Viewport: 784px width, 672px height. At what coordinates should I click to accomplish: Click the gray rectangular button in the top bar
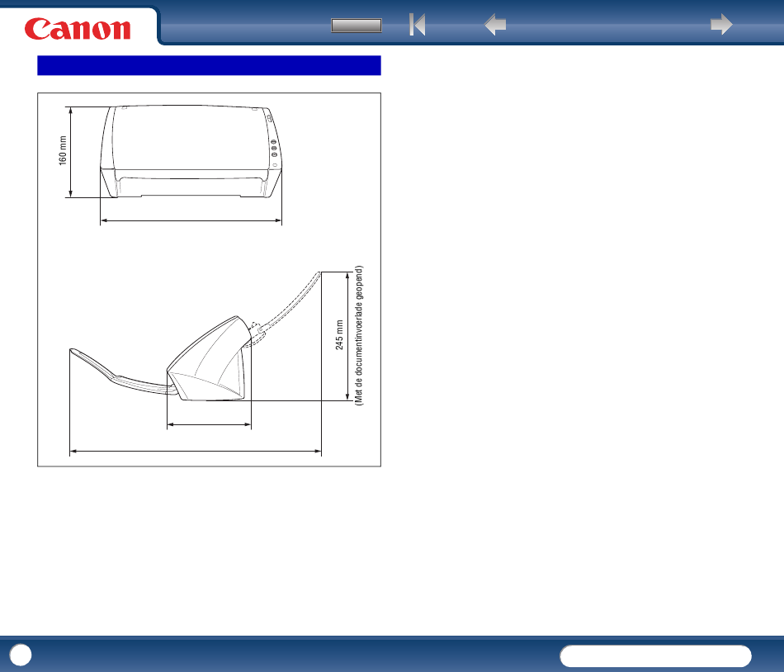[x=357, y=26]
